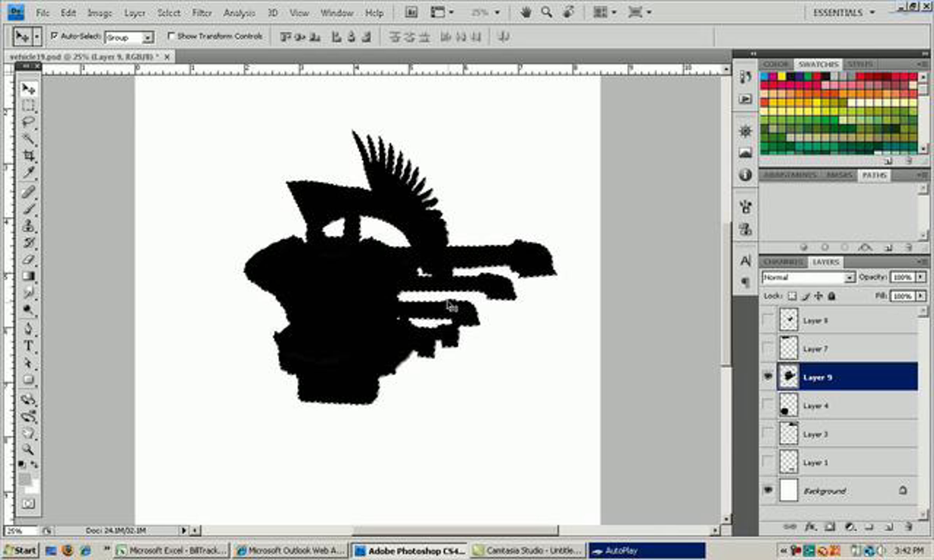
Task: Select the Horizontal Type tool
Action: 28,346
